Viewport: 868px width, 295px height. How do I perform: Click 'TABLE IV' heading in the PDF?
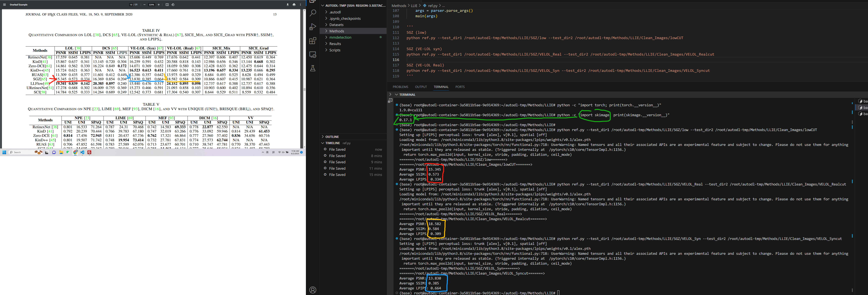pyautogui.click(x=151, y=31)
